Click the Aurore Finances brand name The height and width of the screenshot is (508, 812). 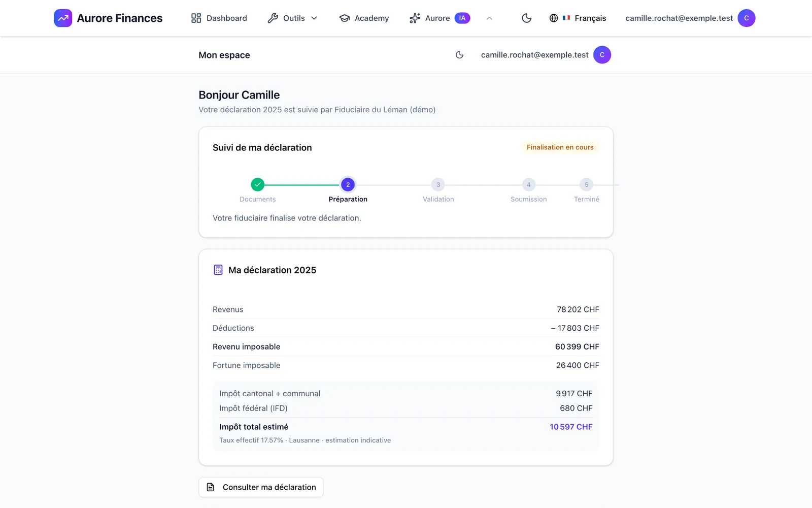coord(120,18)
